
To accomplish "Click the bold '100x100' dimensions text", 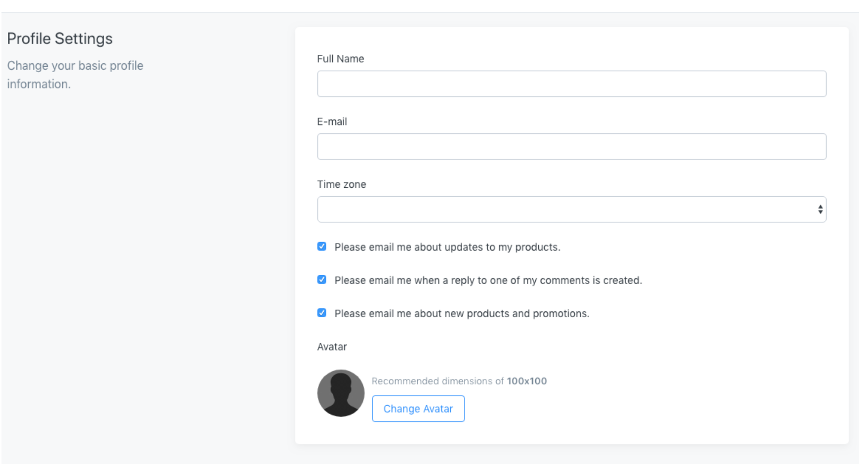I will click(x=526, y=381).
